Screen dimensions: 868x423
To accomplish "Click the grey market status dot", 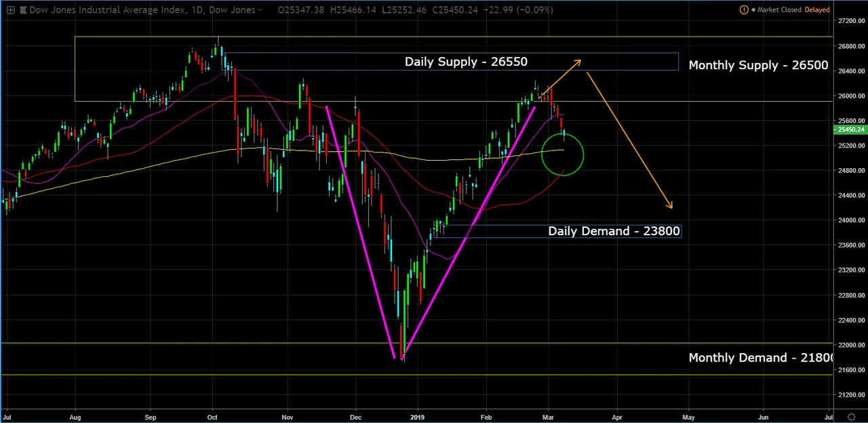I will click(753, 10).
